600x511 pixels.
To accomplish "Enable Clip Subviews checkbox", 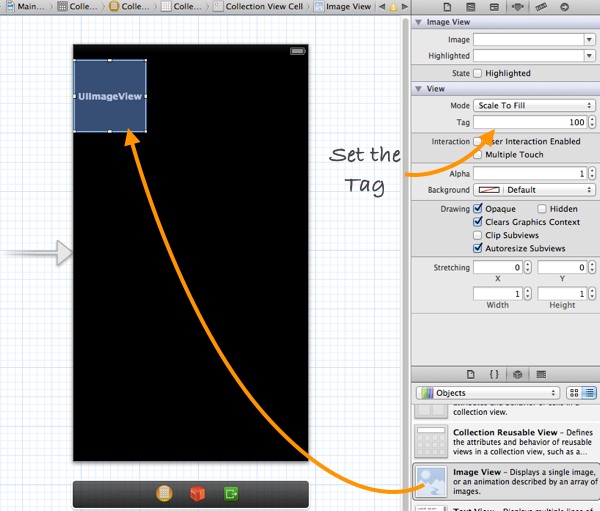I will coord(478,235).
